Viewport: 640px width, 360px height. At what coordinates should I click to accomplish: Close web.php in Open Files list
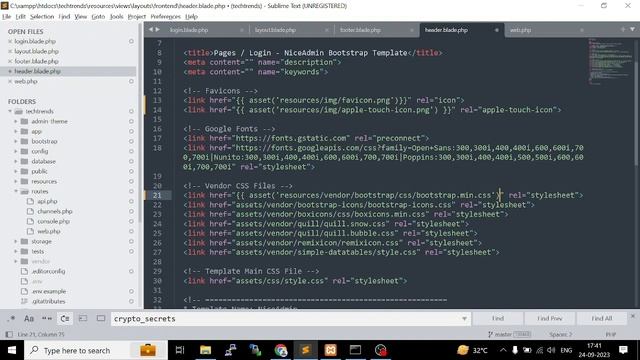click(10, 81)
